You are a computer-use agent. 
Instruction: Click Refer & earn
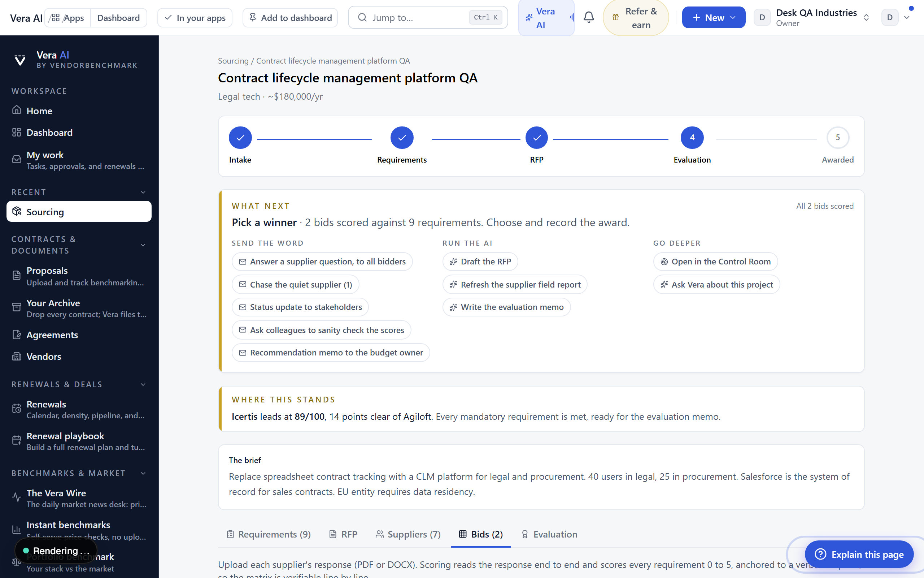(635, 18)
